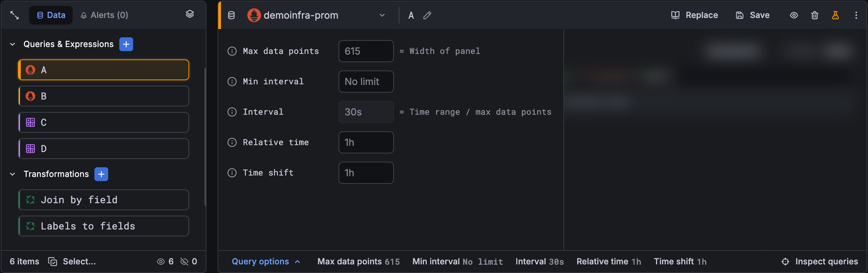Add a new transformation
Screen dimensions: 868x273
[101, 174]
